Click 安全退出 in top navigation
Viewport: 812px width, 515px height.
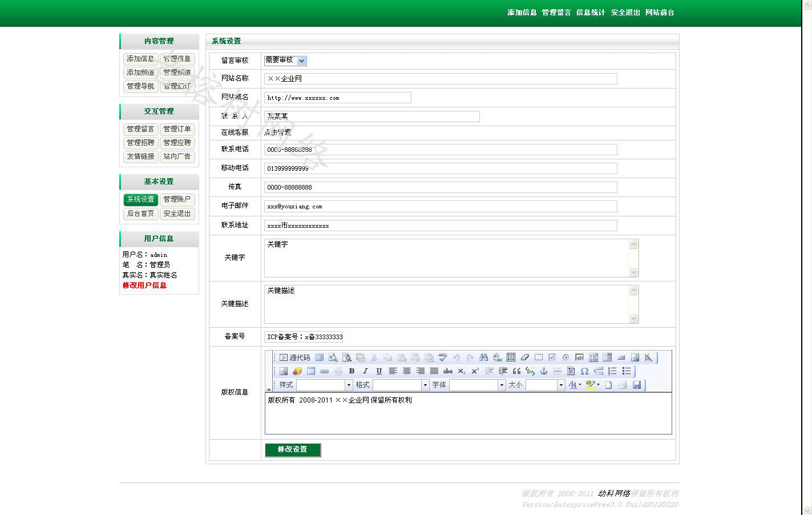click(x=625, y=12)
